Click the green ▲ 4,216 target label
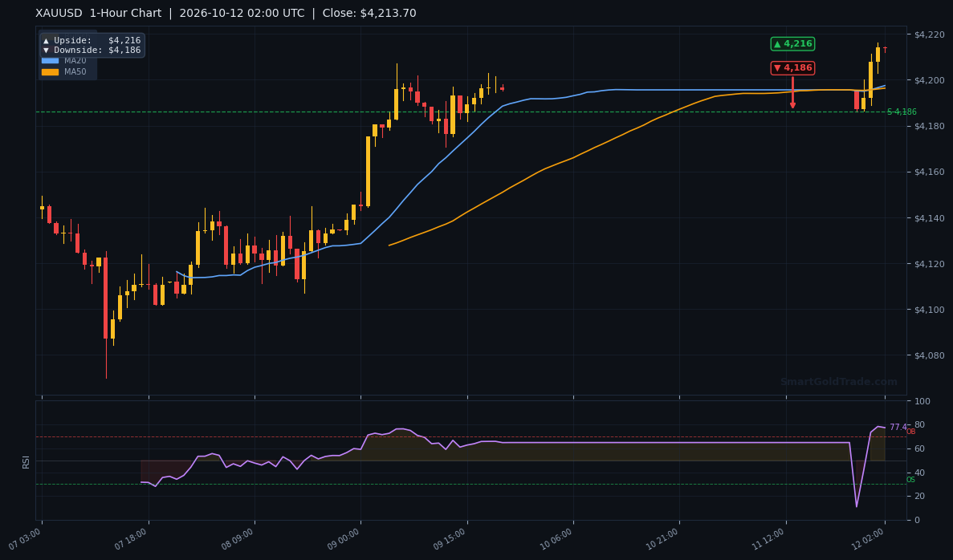Screen dimensions: 953x560 [x=792, y=44]
